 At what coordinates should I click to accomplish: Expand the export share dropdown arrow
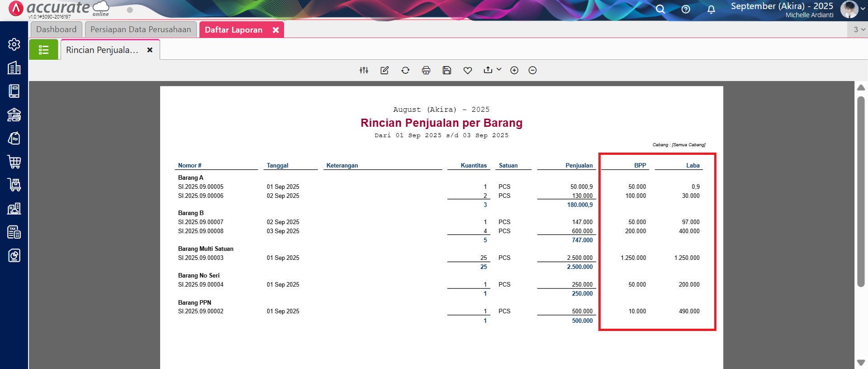click(x=499, y=69)
